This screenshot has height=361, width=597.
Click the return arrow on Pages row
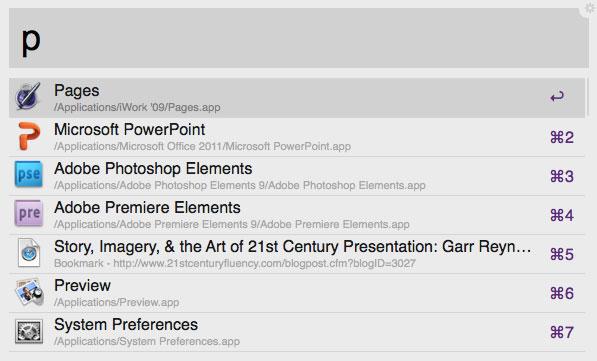click(557, 96)
